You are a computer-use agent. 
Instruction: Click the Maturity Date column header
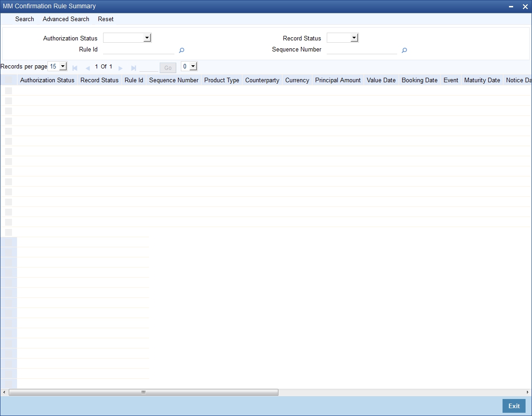(x=482, y=80)
